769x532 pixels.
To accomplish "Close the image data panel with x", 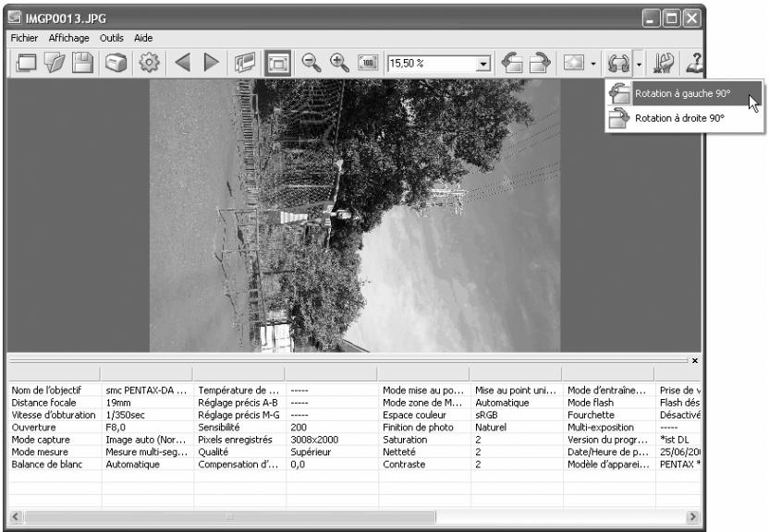I will pos(694,360).
